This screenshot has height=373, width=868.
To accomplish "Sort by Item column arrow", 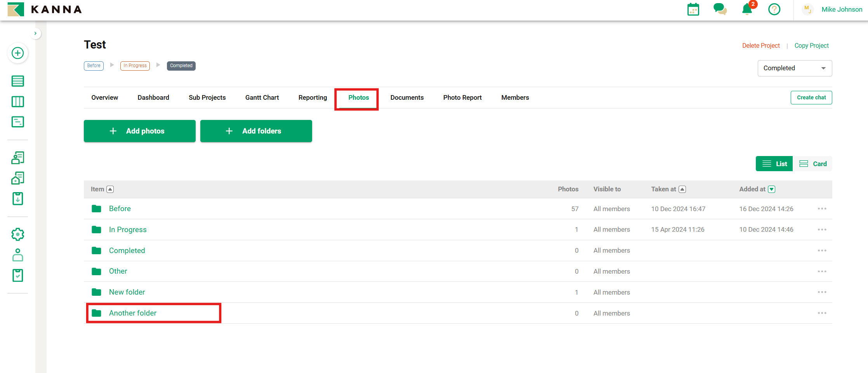I will (110, 189).
